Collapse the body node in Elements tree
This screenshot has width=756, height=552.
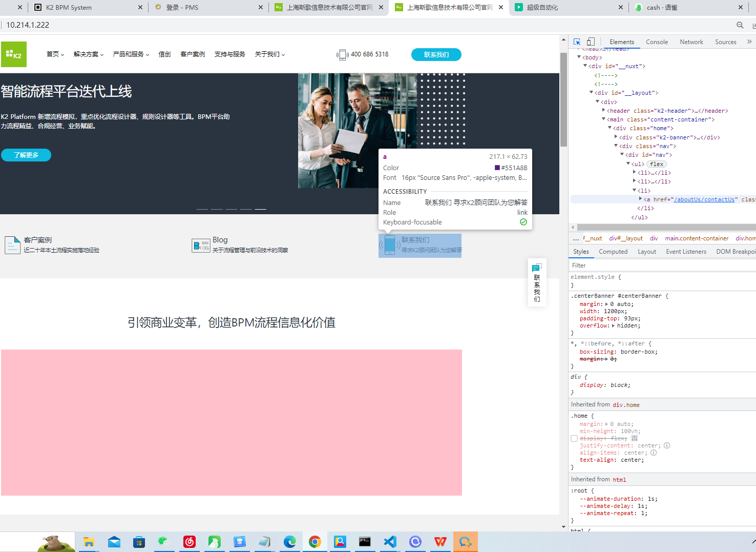[579, 57]
